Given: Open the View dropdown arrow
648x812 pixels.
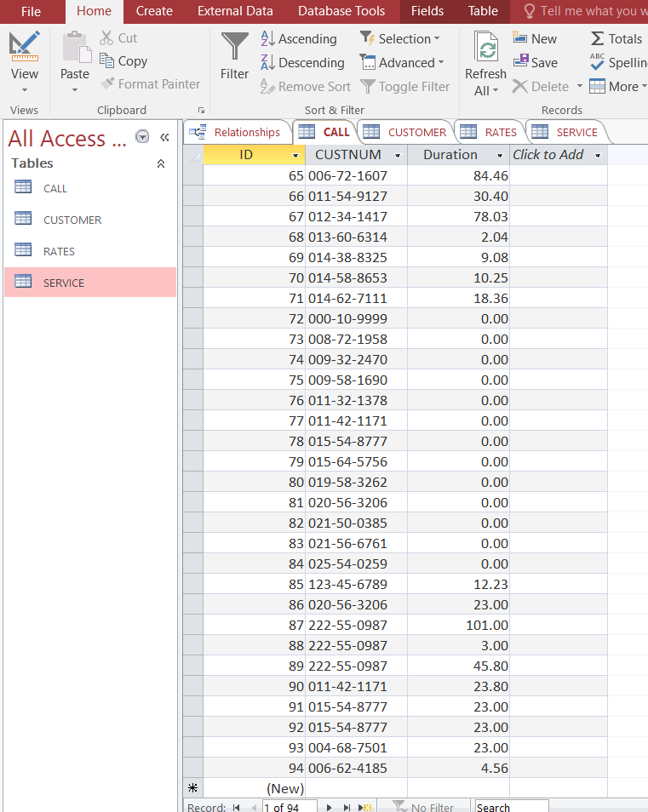Looking at the screenshot, I should (x=25, y=90).
